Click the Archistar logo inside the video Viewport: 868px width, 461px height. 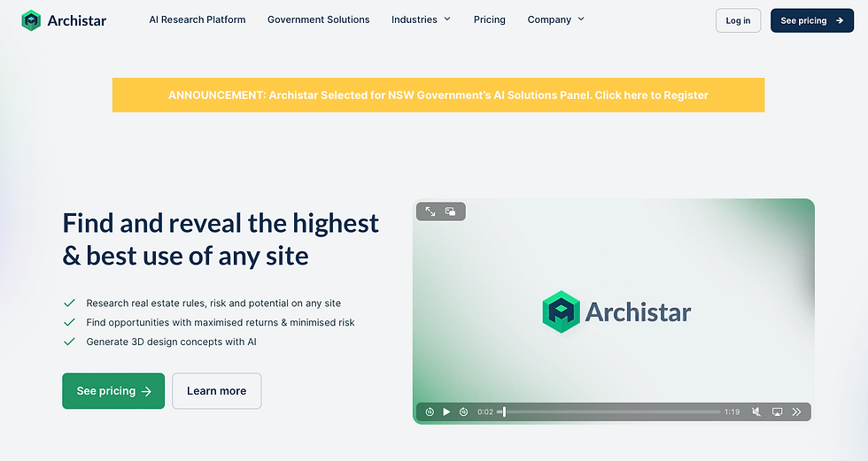pyautogui.click(x=616, y=311)
